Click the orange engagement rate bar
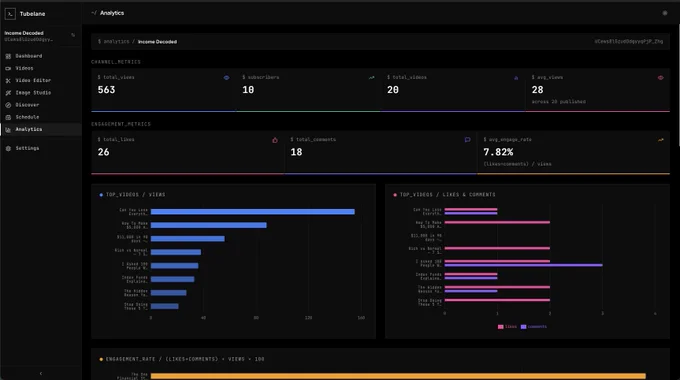Viewport: 680px width, 380px height. coord(398,376)
